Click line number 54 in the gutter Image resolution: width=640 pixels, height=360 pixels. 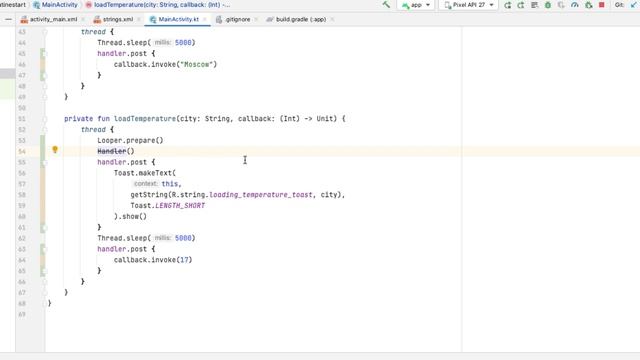point(22,151)
